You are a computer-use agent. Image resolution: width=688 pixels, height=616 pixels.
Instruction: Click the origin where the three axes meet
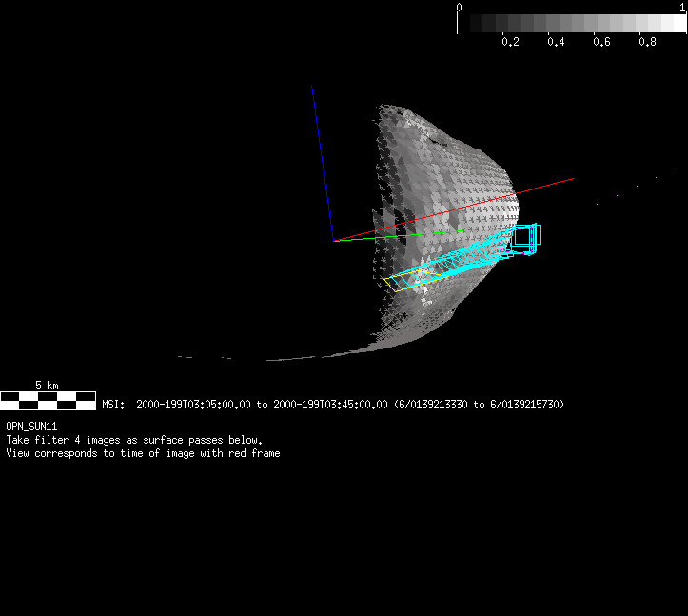click(x=333, y=241)
